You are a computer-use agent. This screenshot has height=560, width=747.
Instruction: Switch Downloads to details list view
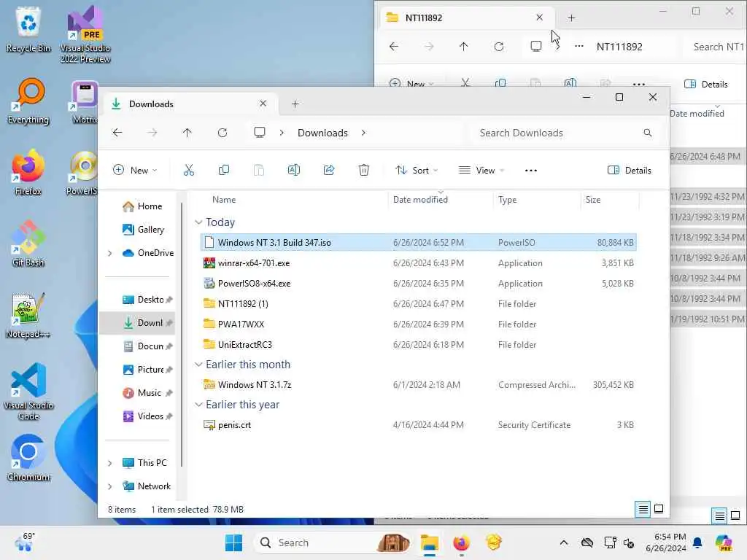tap(643, 510)
